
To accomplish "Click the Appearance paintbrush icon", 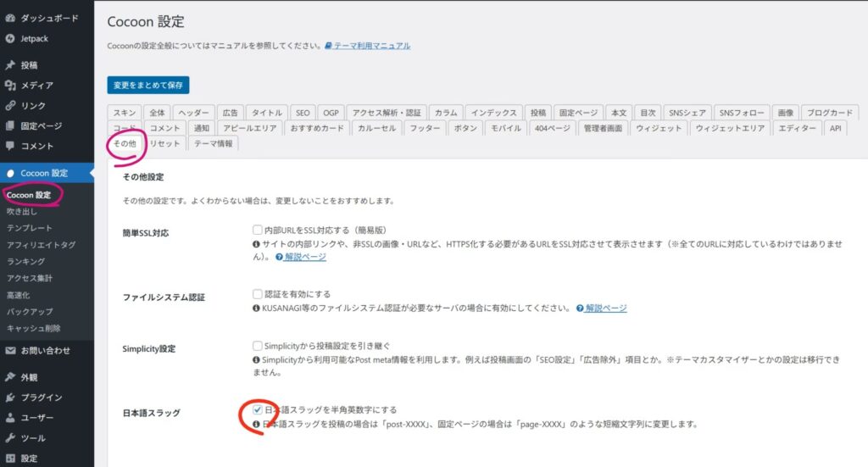I will [10, 377].
